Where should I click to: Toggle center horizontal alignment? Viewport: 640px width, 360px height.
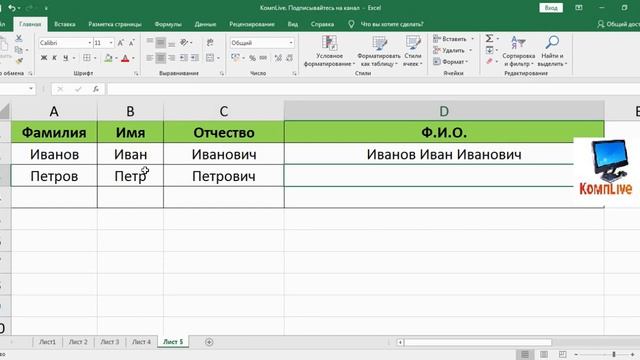(x=161, y=58)
